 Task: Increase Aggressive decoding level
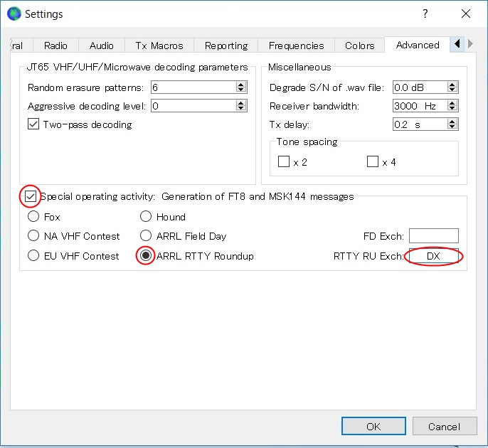[241, 103]
